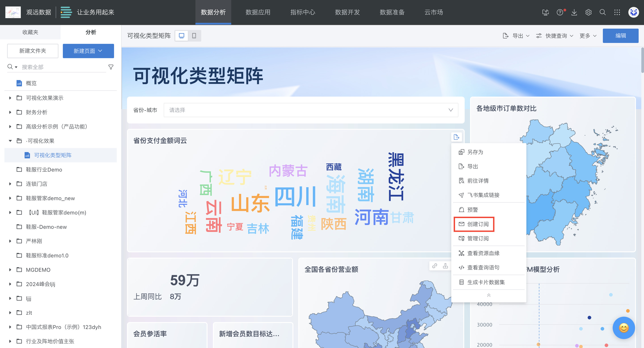Click the filter funnel icon in sidebar
This screenshot has height=348, width=644.
pyautogui.click(x=111, y=67)
